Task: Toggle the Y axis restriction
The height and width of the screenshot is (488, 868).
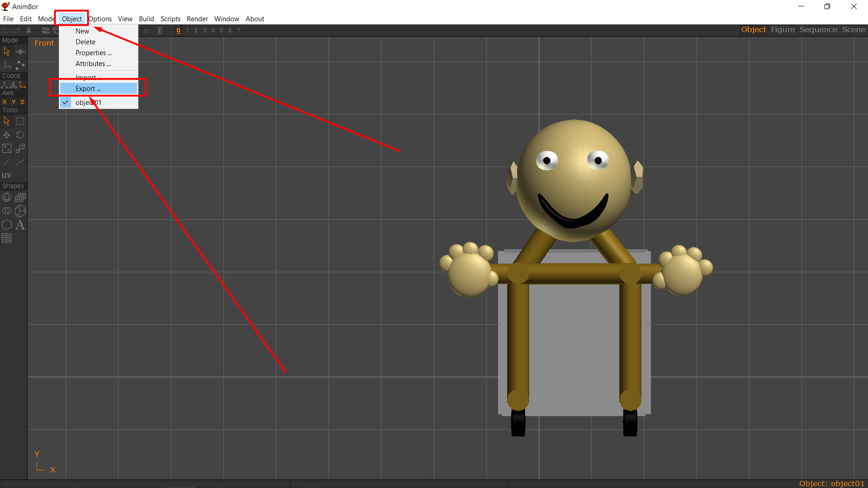Action: pyautogui.click(x=13, y=102)
